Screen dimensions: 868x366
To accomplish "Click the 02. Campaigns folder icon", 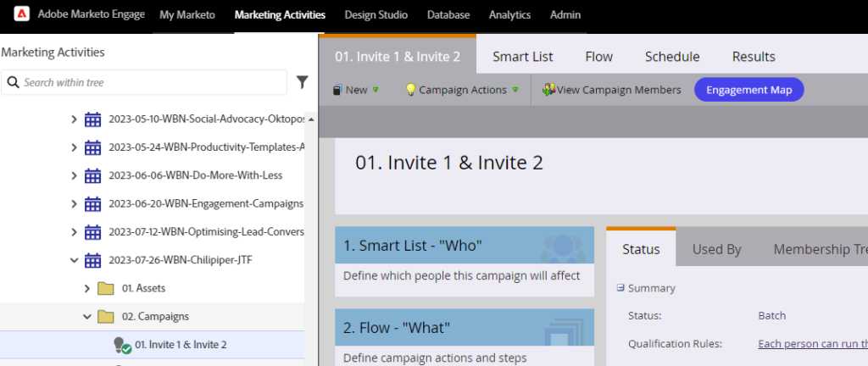I will [x=106, y=316].
